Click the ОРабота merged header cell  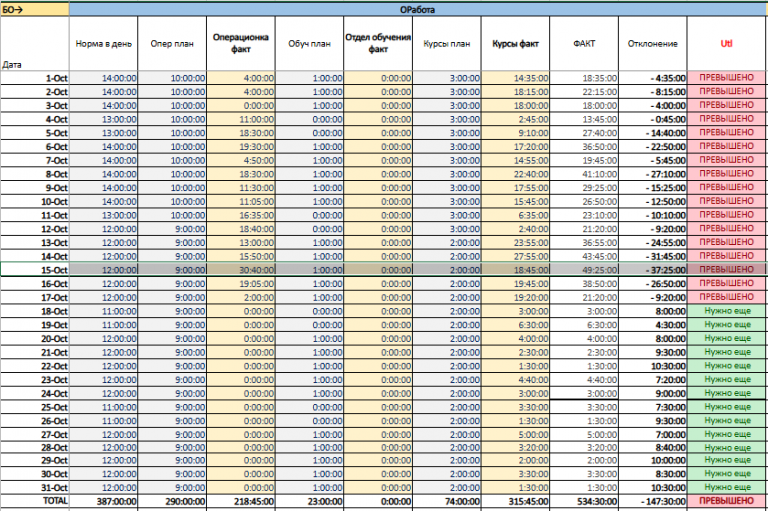click(418, 9)
